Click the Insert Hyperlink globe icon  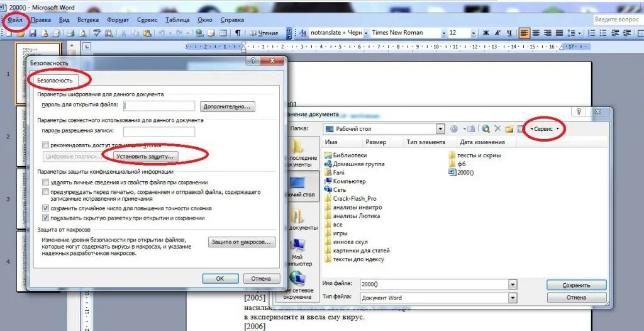pyautogui.click(x=199, y=33)
